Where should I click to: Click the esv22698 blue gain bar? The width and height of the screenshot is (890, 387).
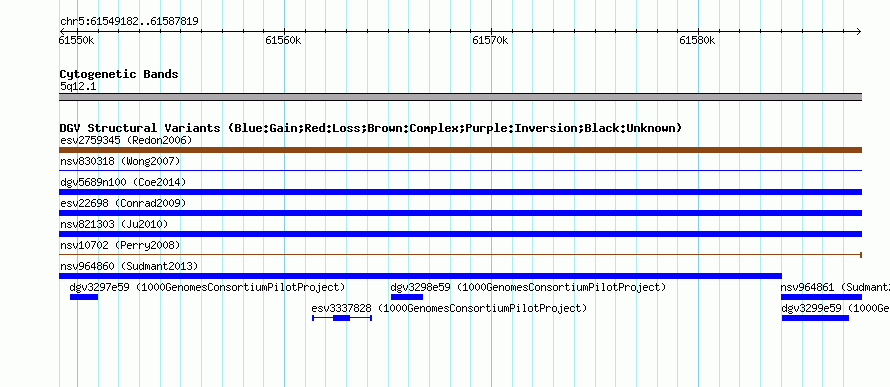coord(460,213)
